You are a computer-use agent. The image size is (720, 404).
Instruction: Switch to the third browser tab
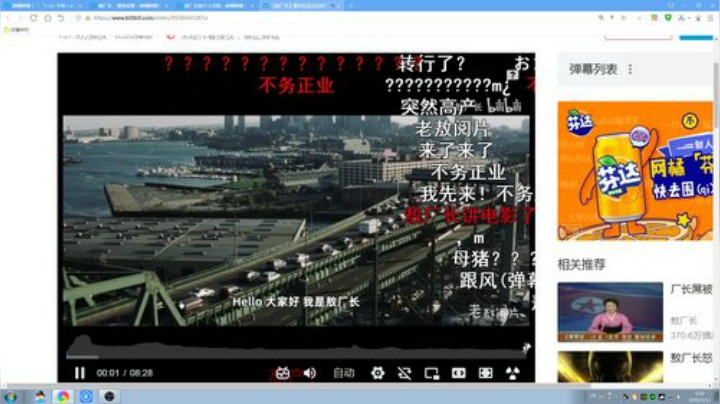pos(215,6)
